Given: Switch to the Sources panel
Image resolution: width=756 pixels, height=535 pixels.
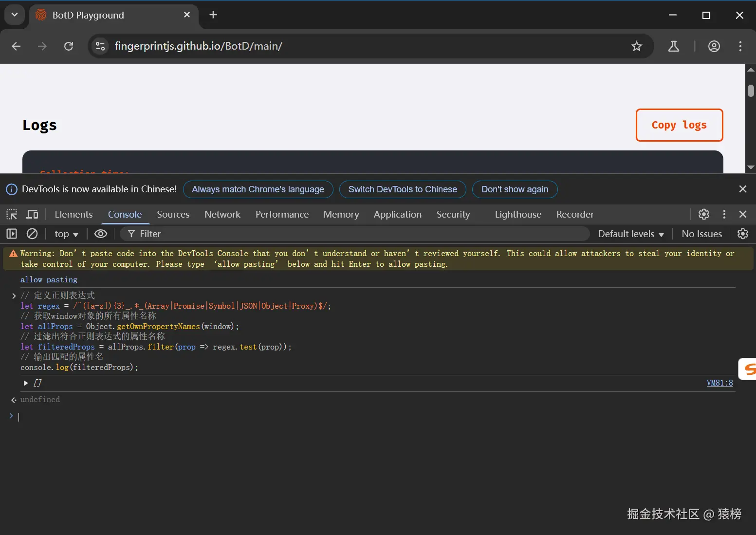Looking at the screenshot, I should pyautogui.click(x=173, y=214).
